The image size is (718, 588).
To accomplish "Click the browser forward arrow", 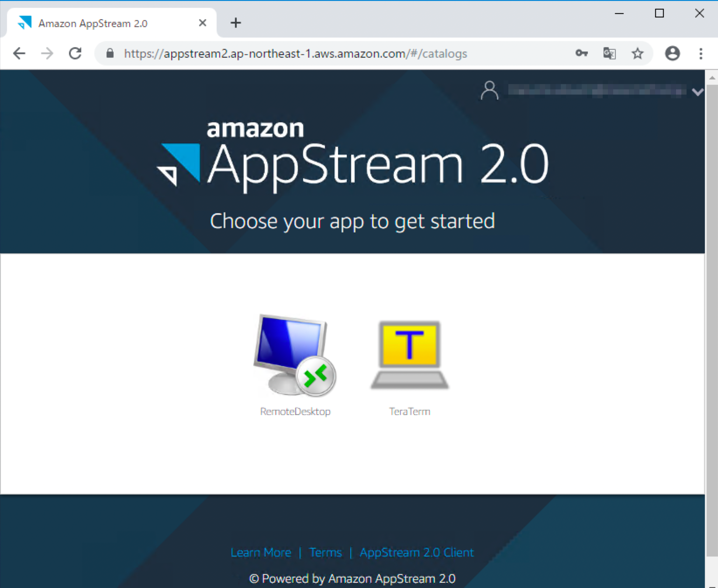I will pyautogui.click(x=47, y=53).
